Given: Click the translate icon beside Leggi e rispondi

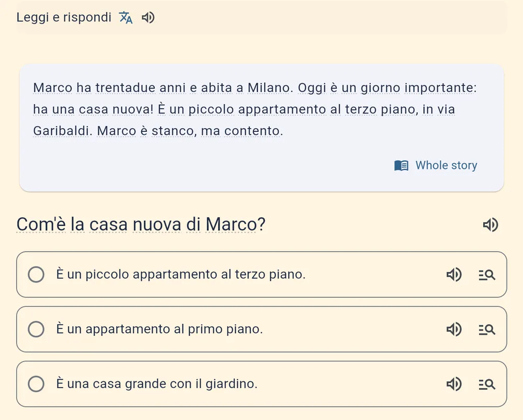Looking at the screenshot, I should [x=126, y=18].
